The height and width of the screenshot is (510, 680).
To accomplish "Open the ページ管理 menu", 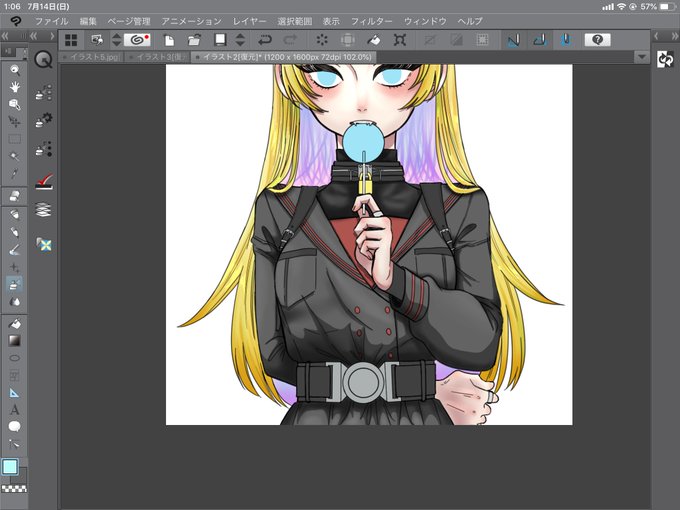I will [129, 21].
